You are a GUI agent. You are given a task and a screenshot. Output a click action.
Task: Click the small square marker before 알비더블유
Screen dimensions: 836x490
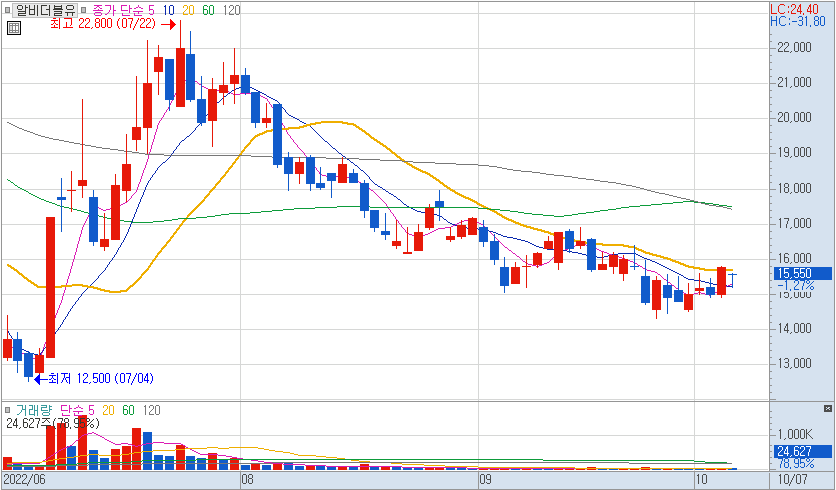pyautogui.click(x=7, y=10)
